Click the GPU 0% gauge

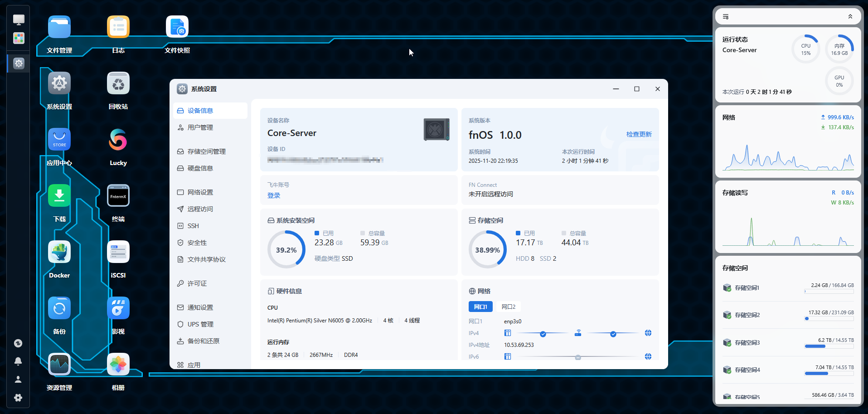tap(839, 81)
